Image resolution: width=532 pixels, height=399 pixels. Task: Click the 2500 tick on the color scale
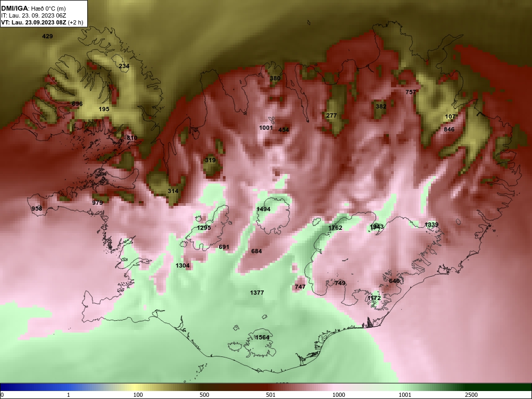pyautogui.click(x=471, y=395)
